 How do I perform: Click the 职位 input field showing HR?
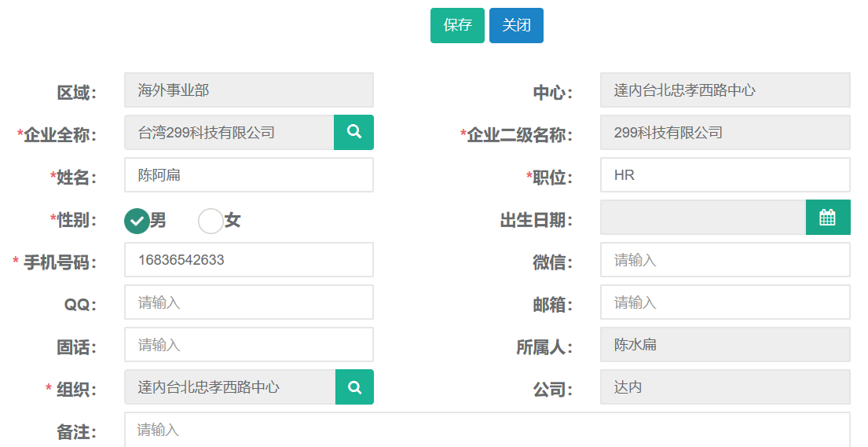(724, 175)
